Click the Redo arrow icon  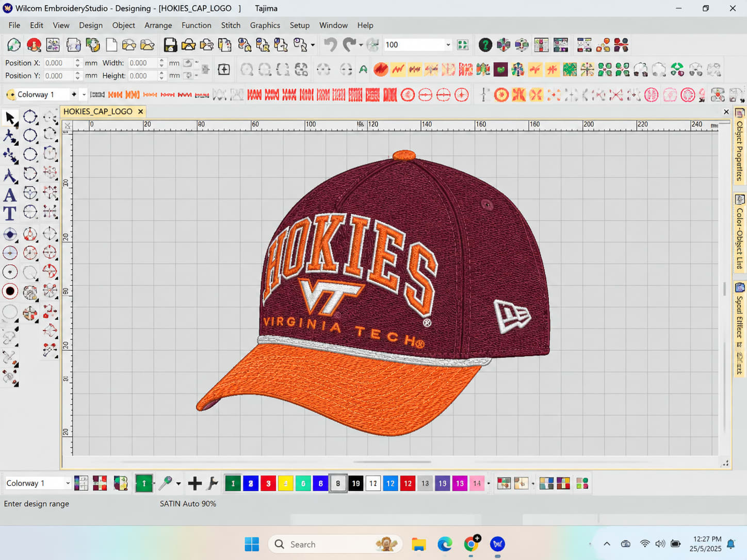[349, 45]
